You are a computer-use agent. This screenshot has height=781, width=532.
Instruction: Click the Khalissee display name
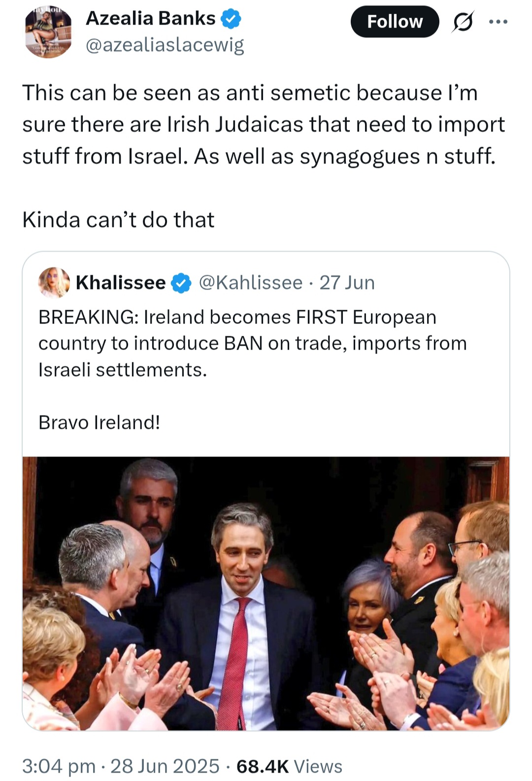[121, 283]
